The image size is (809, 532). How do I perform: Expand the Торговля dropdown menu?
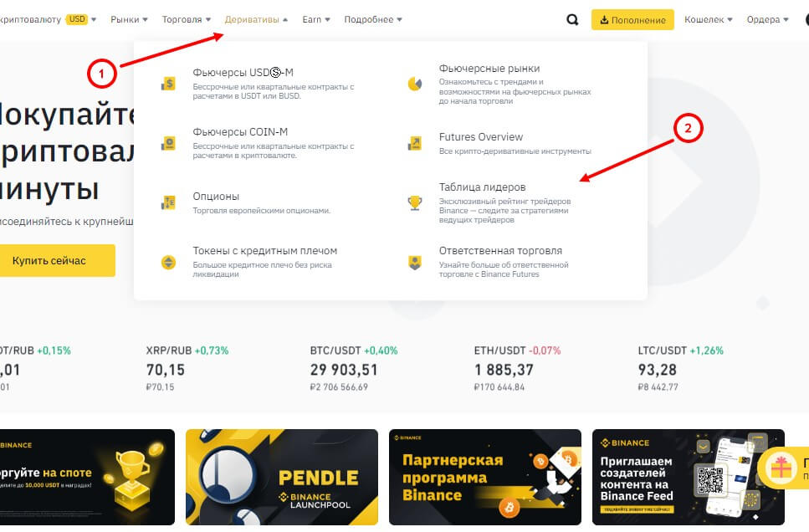point(187,19)
